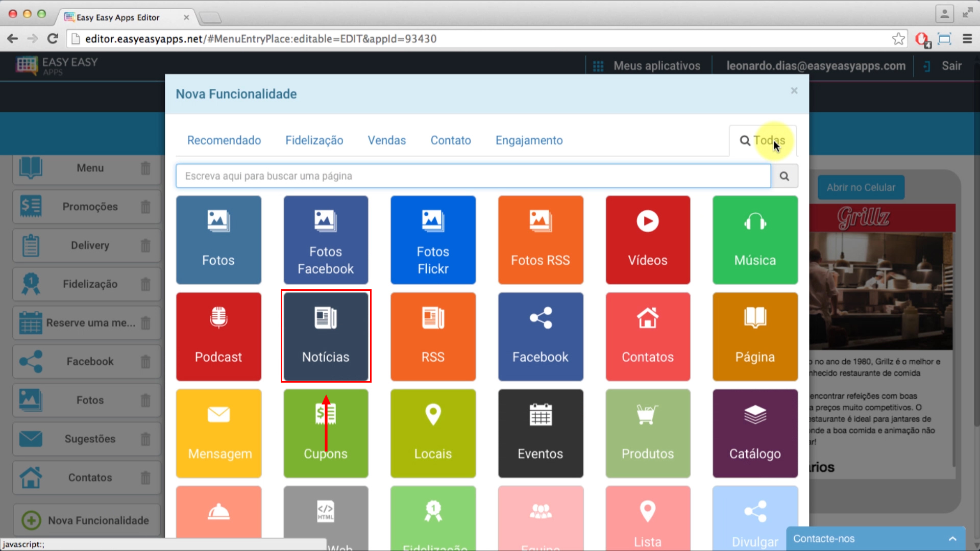Image resolution: width=980 pixels, height=551 pixels.
Task: Click the Abrir no Celular button
Action: 861,187
